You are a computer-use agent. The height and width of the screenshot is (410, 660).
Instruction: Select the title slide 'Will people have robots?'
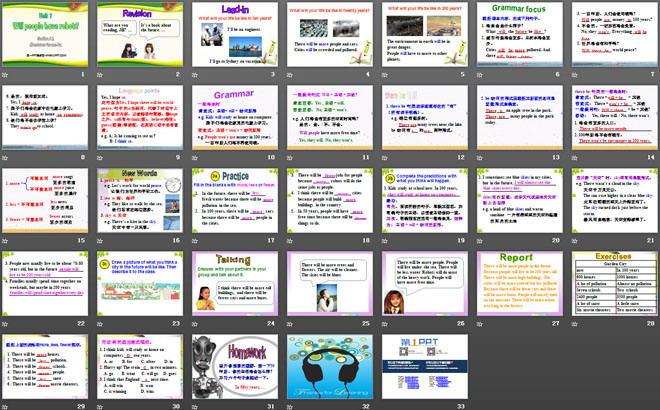pyautogui.click(x=45, y=35)
